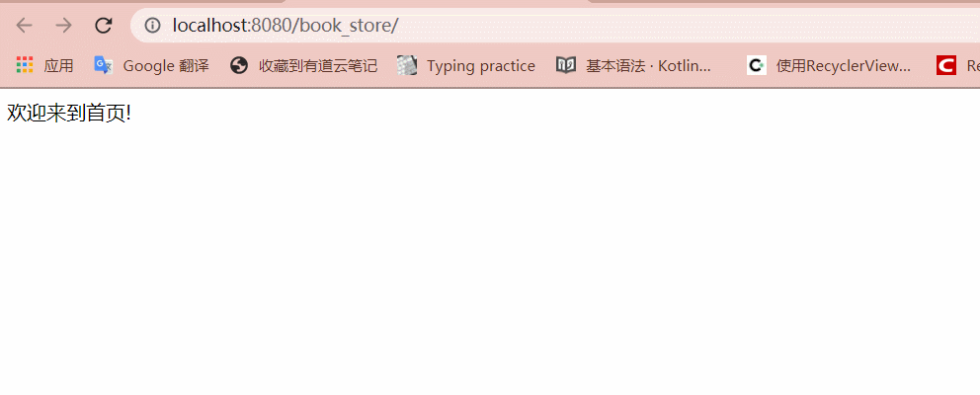This screenshot has height=395, width=980.
Task: Open the 基本语法 · Kotlin bookmark
Action: tap(648, 65)
